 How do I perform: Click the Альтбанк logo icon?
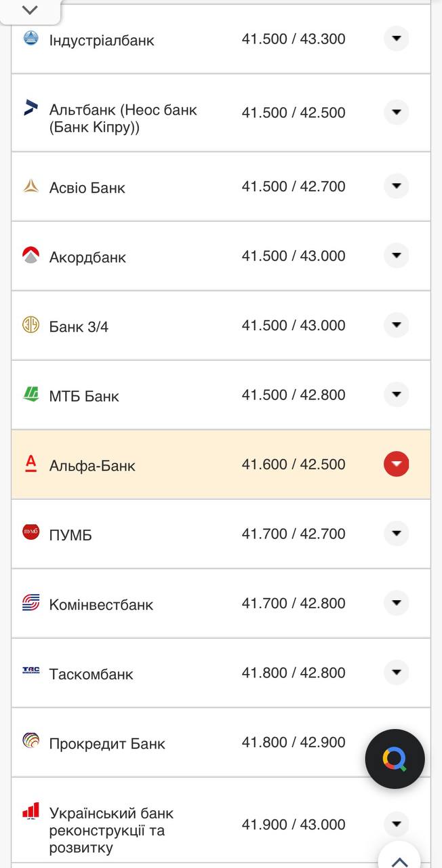coord(31,108)
